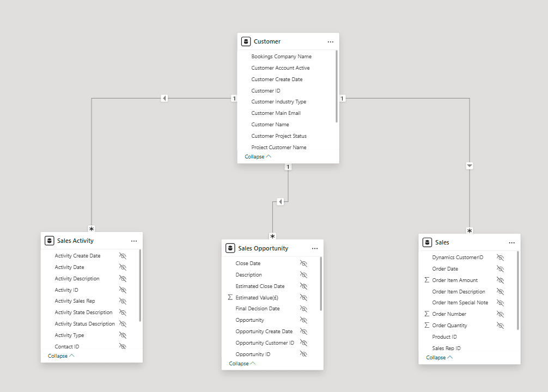548x392 pixels.
Task: Open more options menu for Customer table
Action: click(x=330, y=41)
